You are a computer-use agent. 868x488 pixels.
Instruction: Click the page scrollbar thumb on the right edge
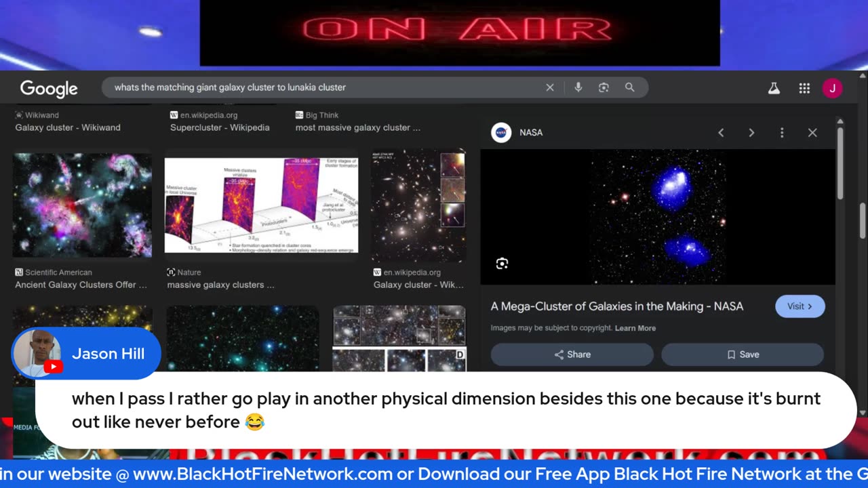863,220
